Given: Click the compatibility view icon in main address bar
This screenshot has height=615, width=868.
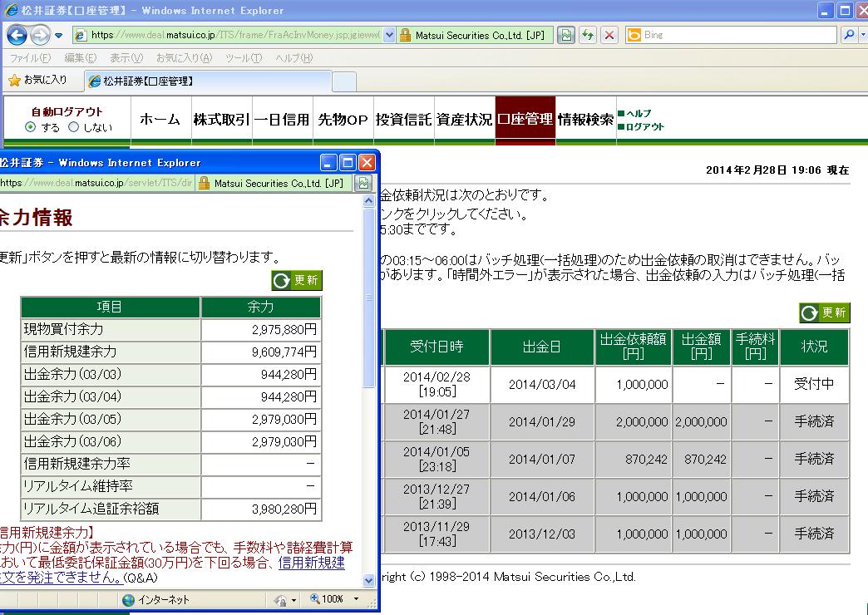Looking at the screenshot, I should click(566, 35).
